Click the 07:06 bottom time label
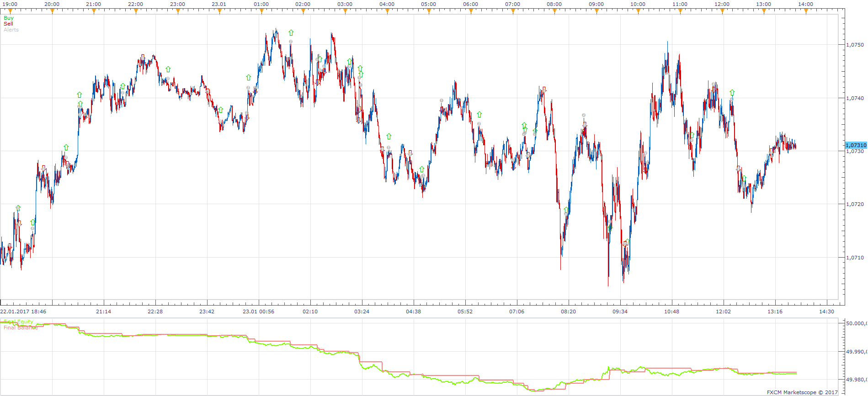This screenshot has height=396, width=868. point(517,312)
